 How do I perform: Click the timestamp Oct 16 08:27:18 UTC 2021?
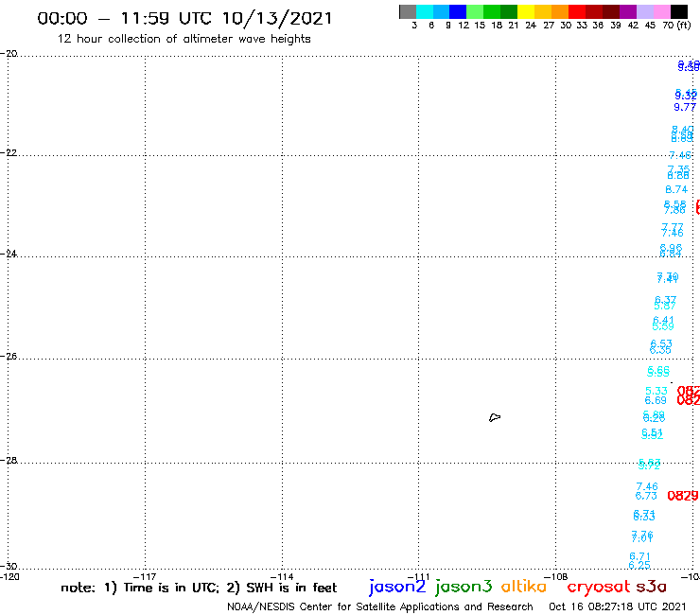pos(617,606)
